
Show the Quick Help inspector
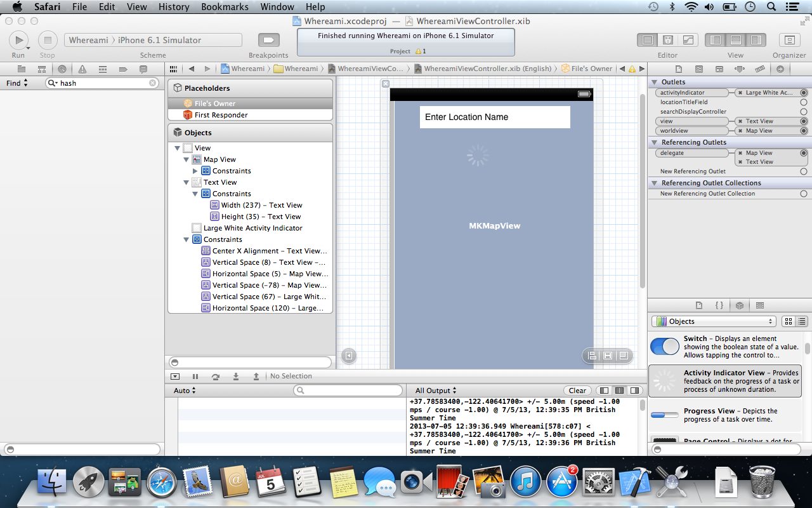699,69
